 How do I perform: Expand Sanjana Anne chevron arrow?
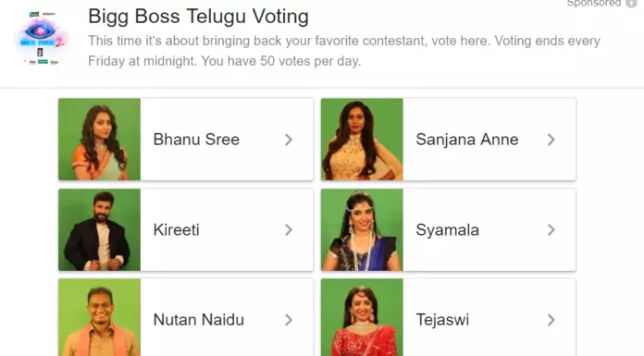(551, 140)
